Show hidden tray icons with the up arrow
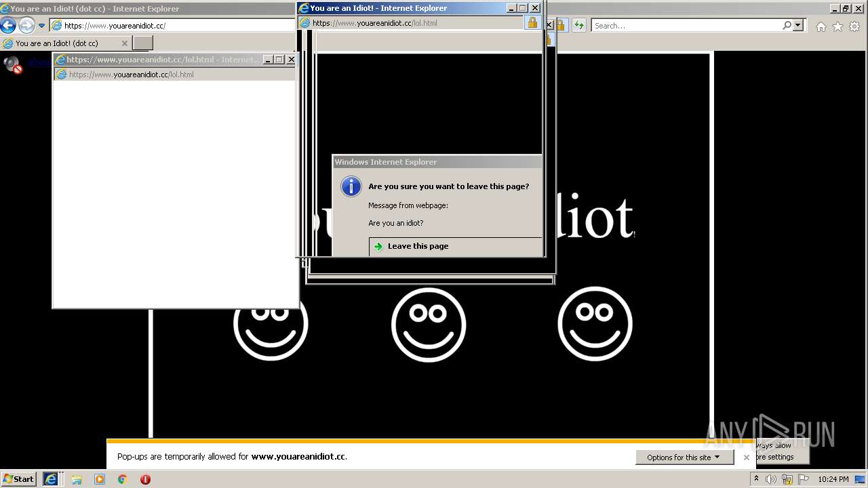The height and width of the screenshot is (488, 868). coord(756,479)
